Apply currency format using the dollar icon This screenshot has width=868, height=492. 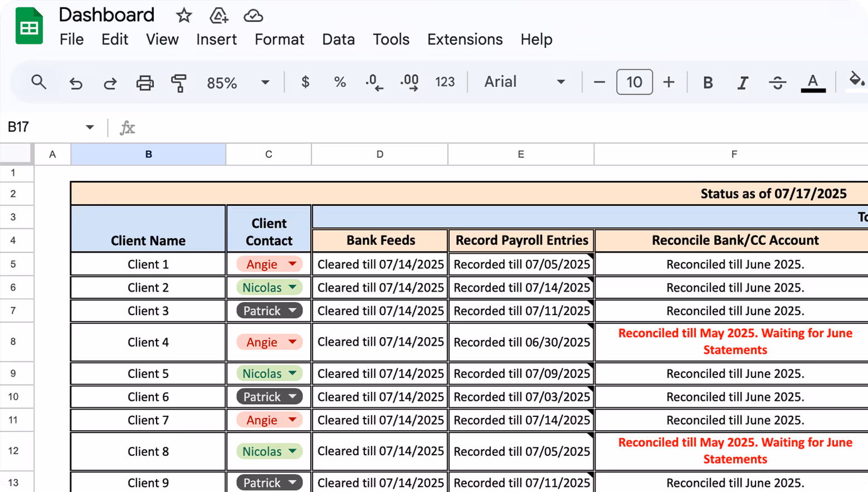(x=304, y=82)
